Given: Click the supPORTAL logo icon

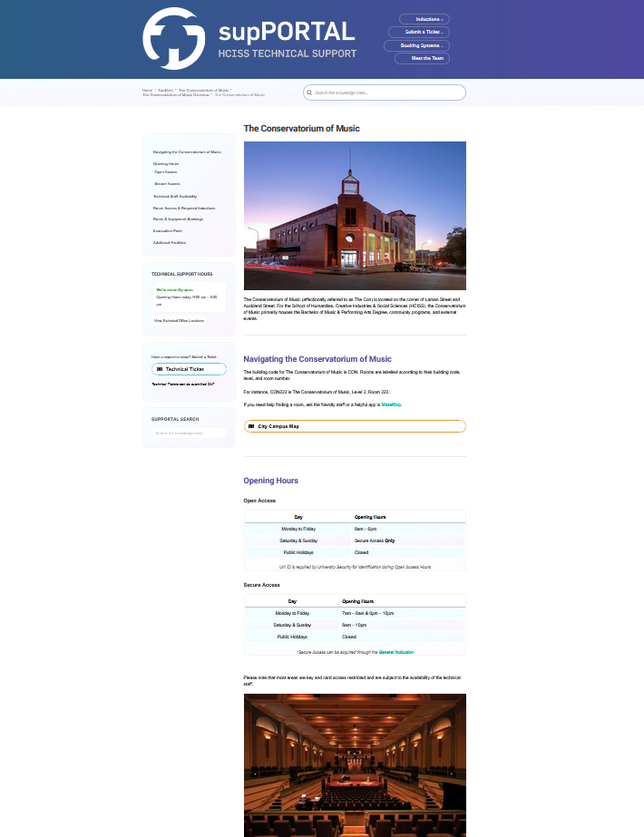Looking at the screenshot, I should [174, 38].
